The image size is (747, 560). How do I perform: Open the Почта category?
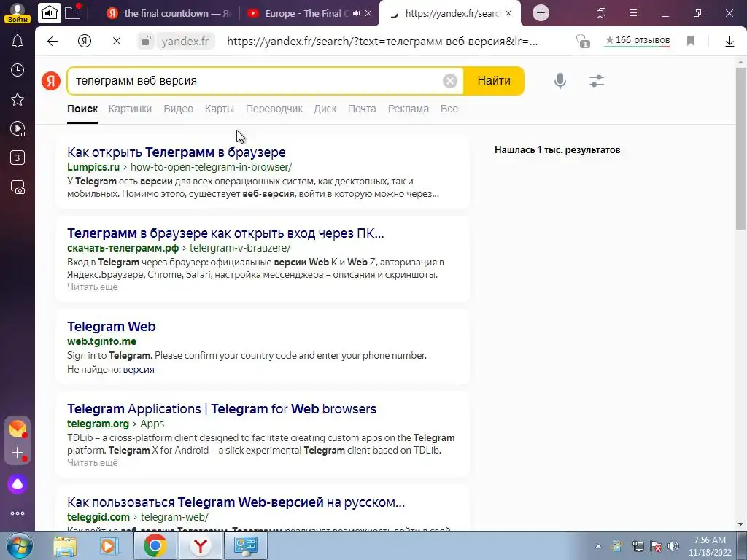pyautogui.click(x=362, y=109)
